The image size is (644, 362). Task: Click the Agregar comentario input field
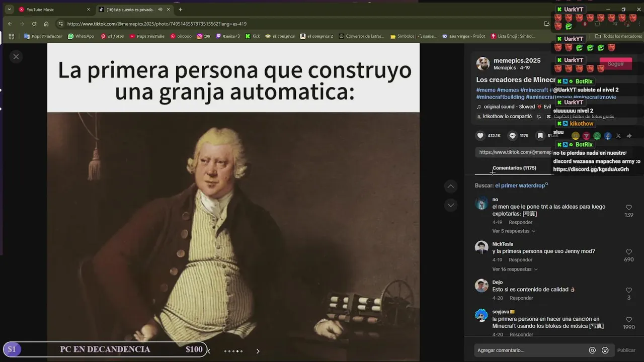pyautogui.click(x=531, y=350)
